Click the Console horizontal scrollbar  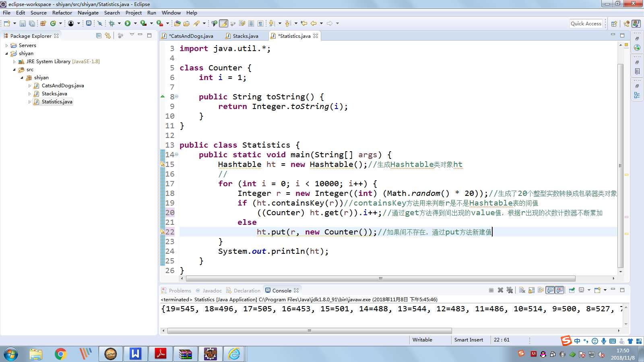309,331
